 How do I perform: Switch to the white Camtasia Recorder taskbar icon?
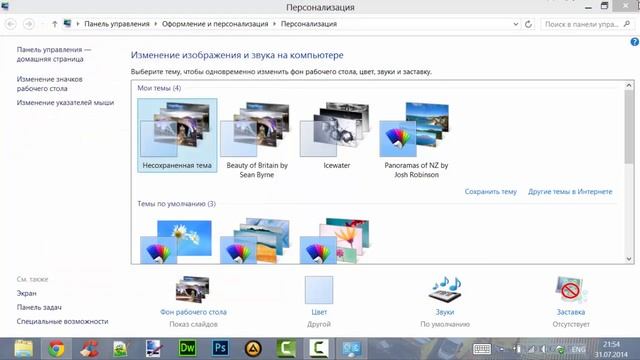(x=318, y=349)
